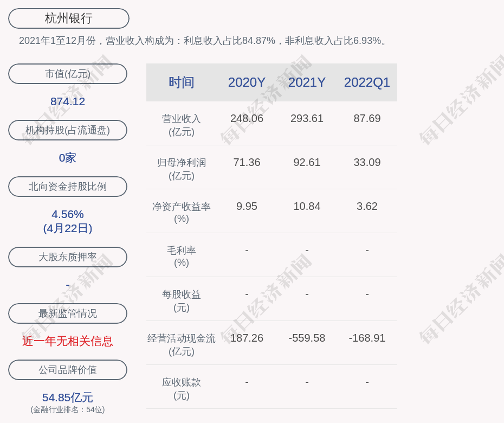Click the 毛利率 row label
The height and width of the screenshot is (423, 504).
coord(182,257)
